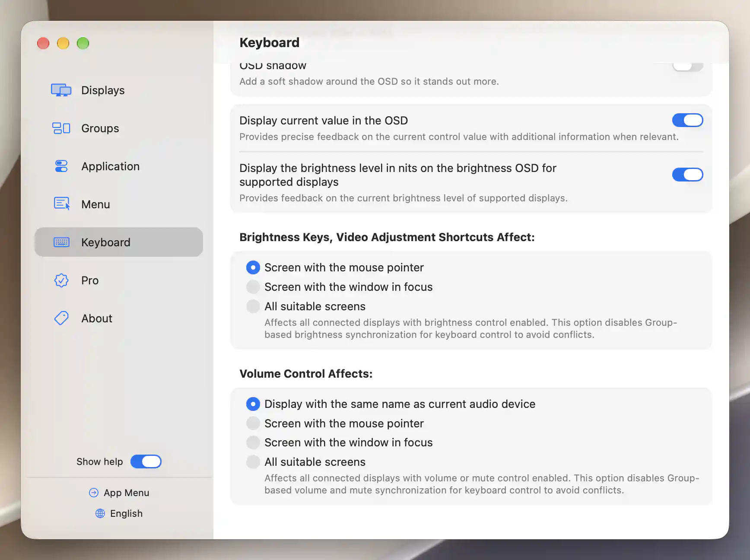Viewport: 750px width, 560px height.
Task: Click the Displays monitor icon in sidebar
Action: click(x=61, y=90)
